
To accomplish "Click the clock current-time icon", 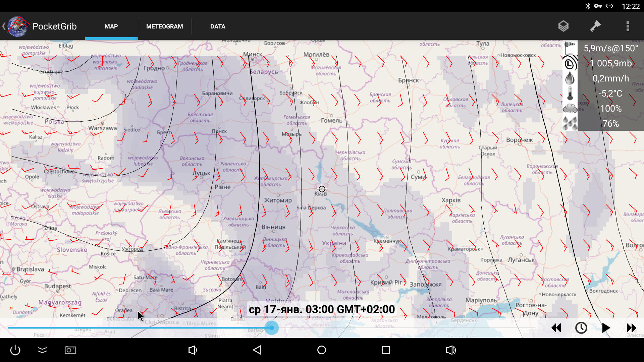I will click(581, 328).
